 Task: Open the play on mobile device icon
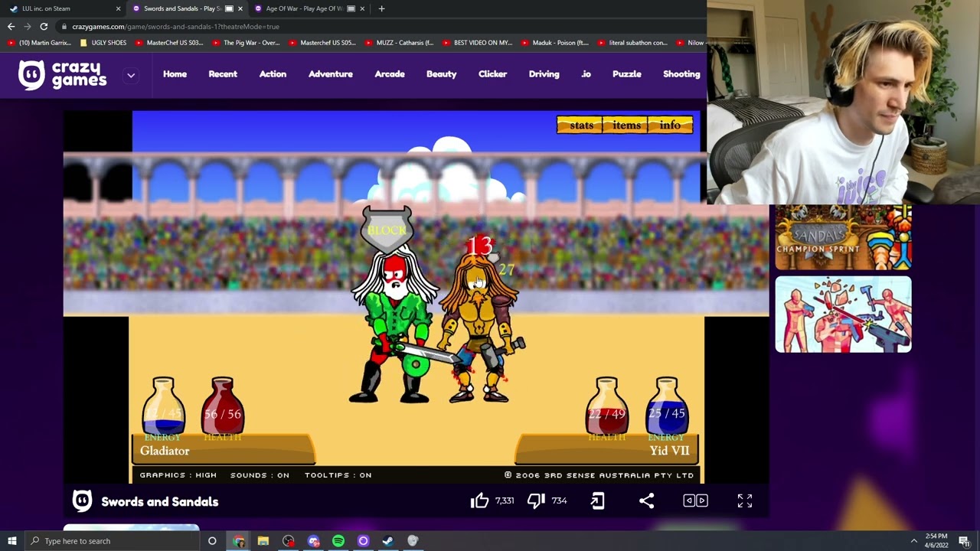point(598,500)
